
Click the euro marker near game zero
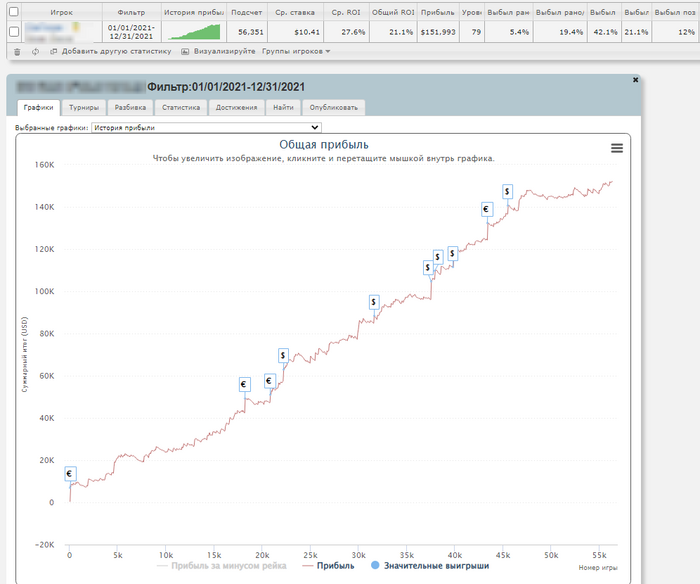click(x=70, y=474)
